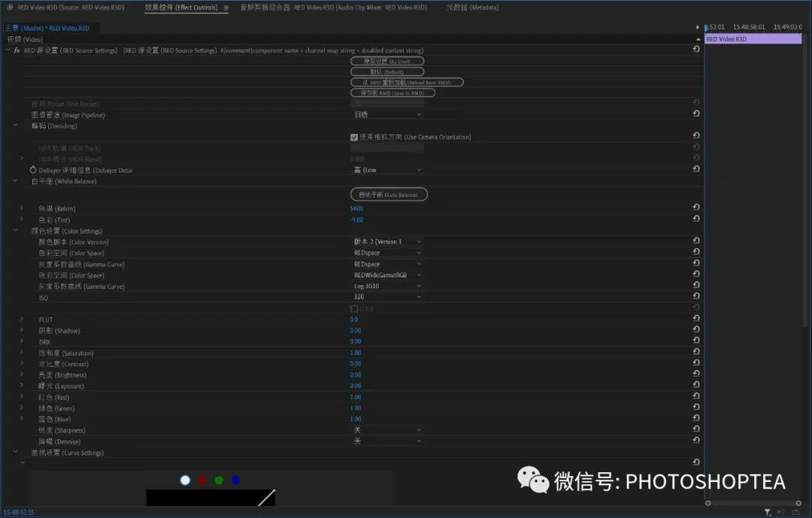Viewport: 812px width, 518px height.
Task: Collapse the Curve Settings section
Action: 16,452
